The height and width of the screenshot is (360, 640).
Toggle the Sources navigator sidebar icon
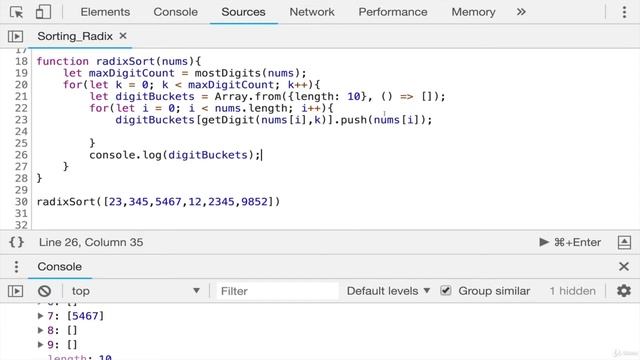16,36
